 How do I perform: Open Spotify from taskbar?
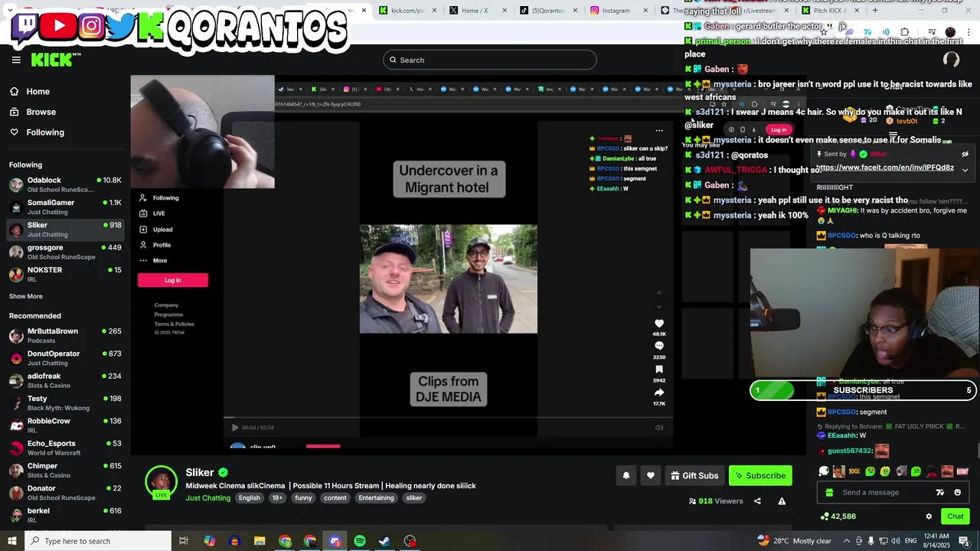coord(360,541)
